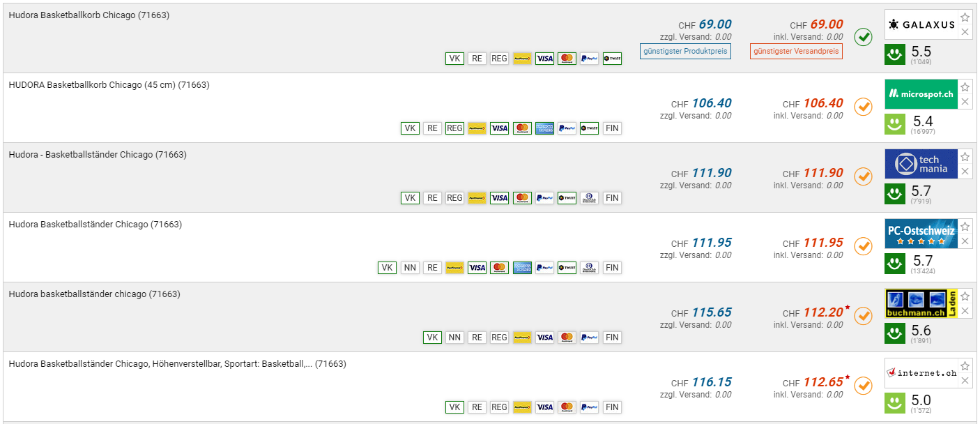Click the orange availability icon for microspot.ch
This screenshot has height=424, width=980.
click(864, 107)
